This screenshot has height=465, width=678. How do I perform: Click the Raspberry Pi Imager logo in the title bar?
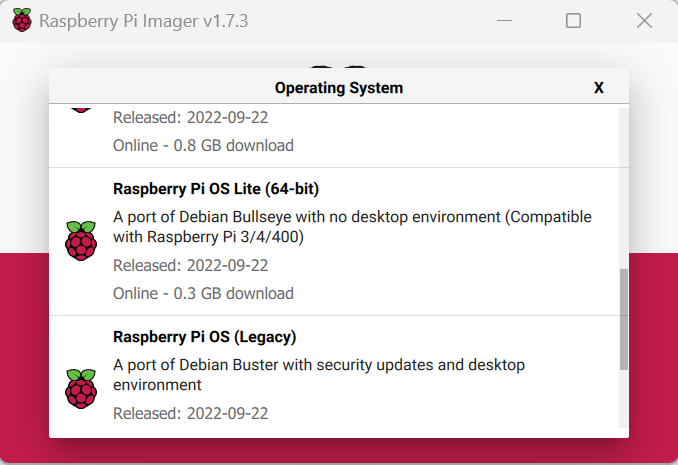(22, 20)
